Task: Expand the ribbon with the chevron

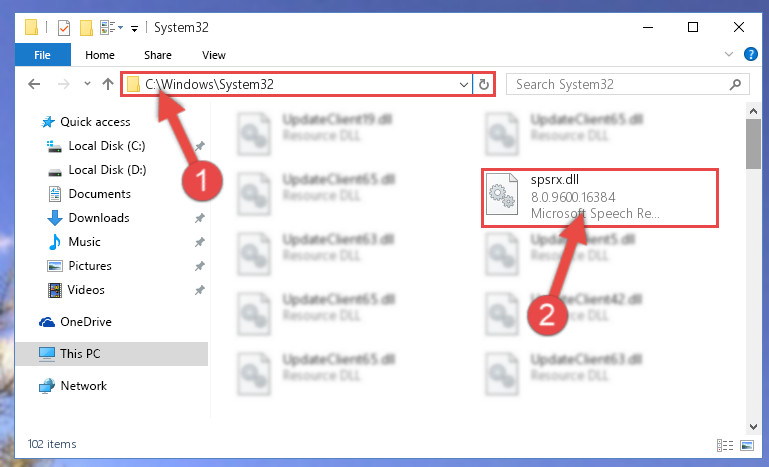Action: (729, 54)
